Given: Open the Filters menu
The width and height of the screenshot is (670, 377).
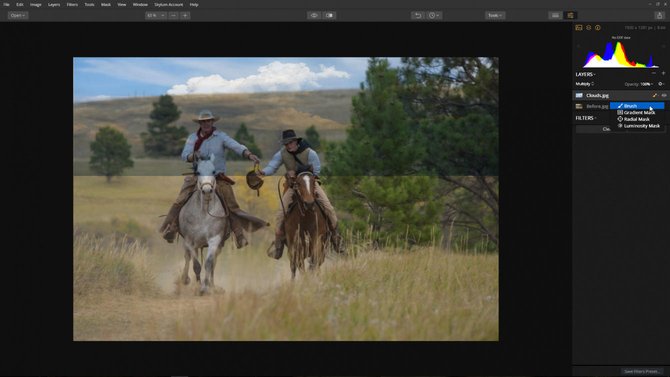Looking at the screenshot, I should 72,4.
